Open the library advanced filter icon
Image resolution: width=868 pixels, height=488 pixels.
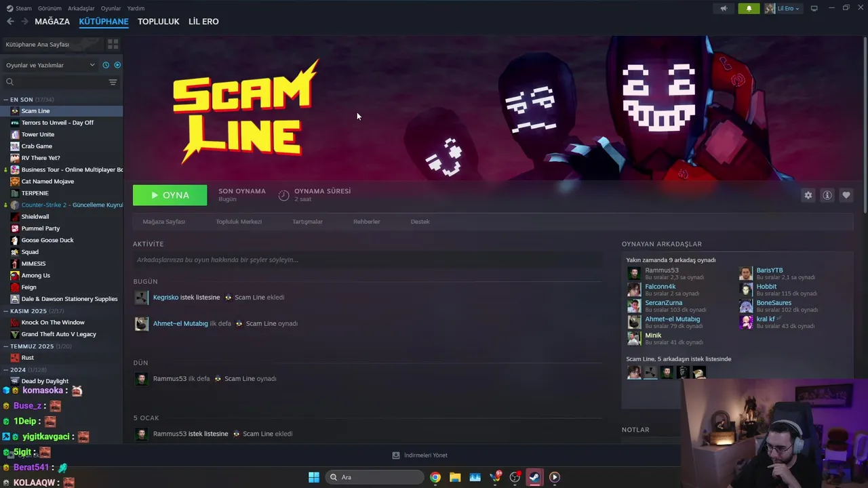[x=113, y=82]
